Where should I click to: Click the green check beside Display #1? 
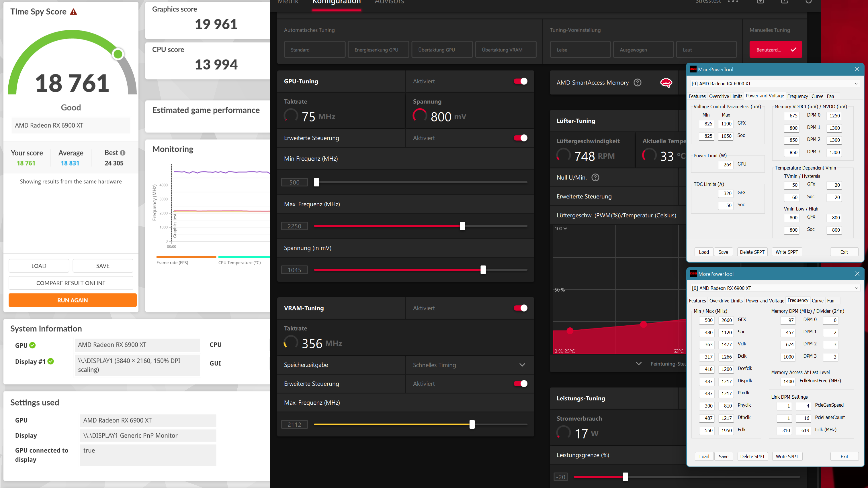(50, 361)
